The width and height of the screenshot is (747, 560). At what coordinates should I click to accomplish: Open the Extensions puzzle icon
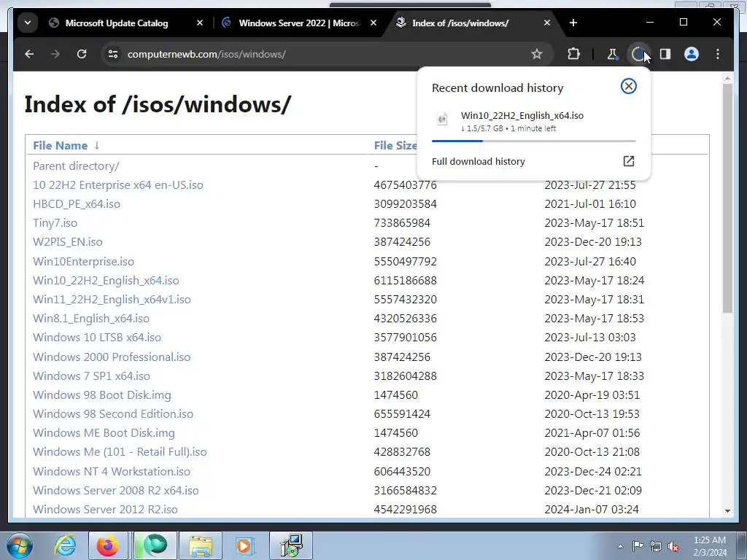pos(574,54)
